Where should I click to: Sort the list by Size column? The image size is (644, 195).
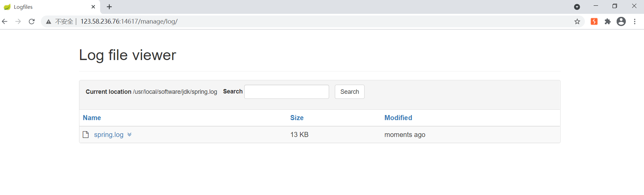[297, 118]
